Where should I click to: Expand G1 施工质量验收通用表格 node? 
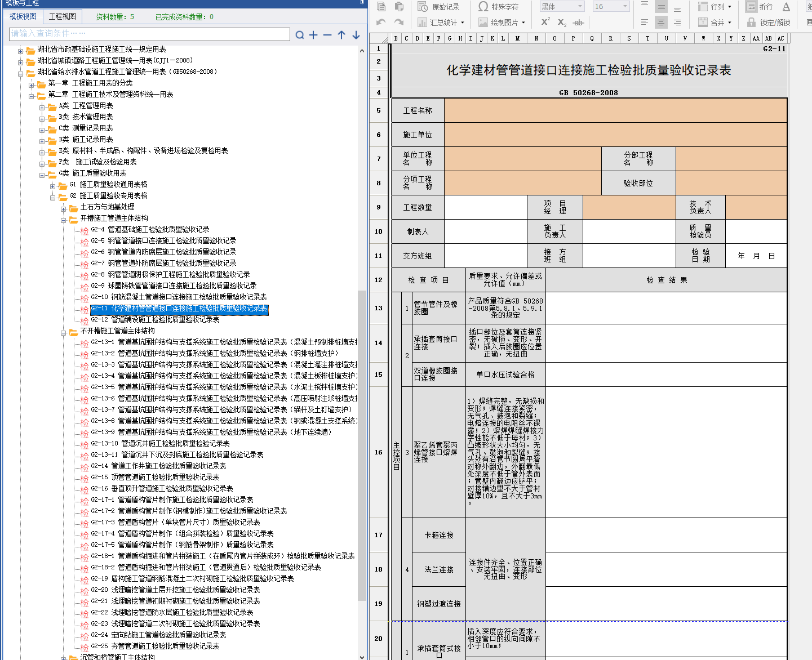click(53, 186)
